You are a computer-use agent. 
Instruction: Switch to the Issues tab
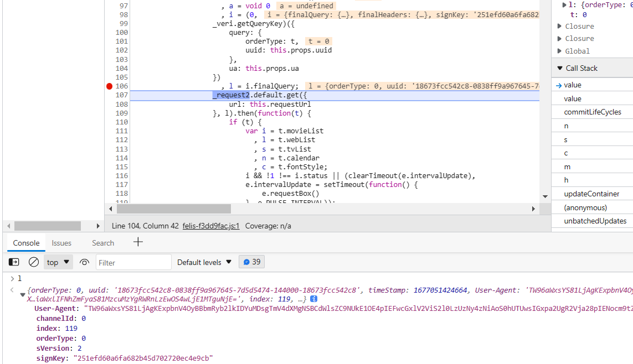[61, 243]
